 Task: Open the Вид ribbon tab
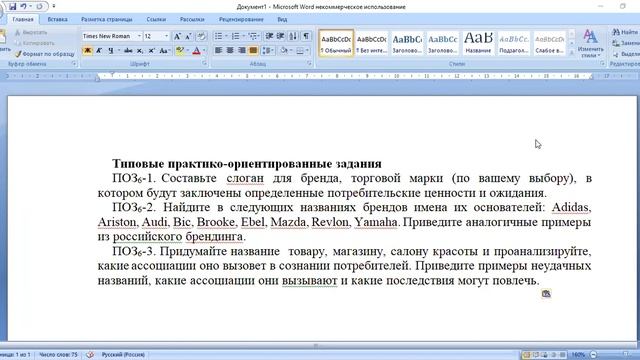(282, 19)
